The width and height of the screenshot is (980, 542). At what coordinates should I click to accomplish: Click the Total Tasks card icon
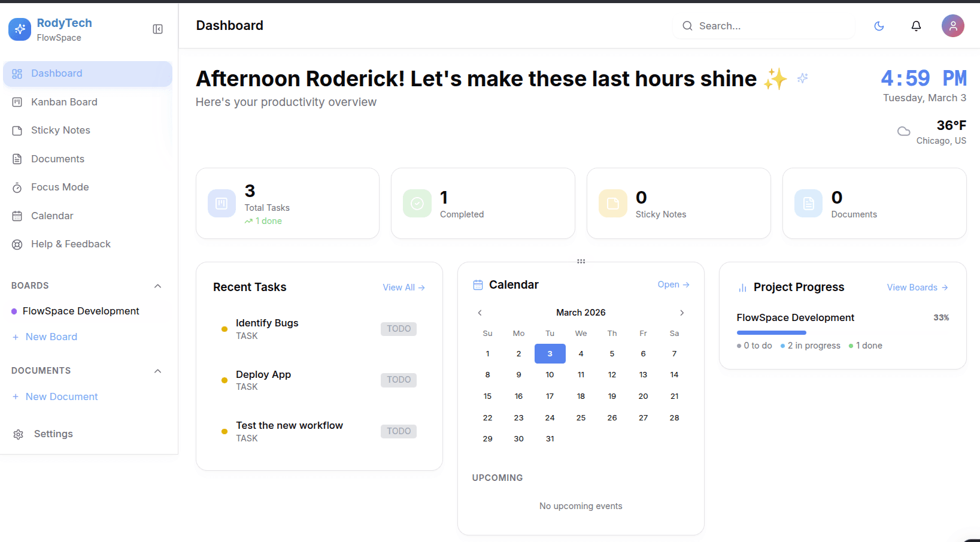pos(222,204)
